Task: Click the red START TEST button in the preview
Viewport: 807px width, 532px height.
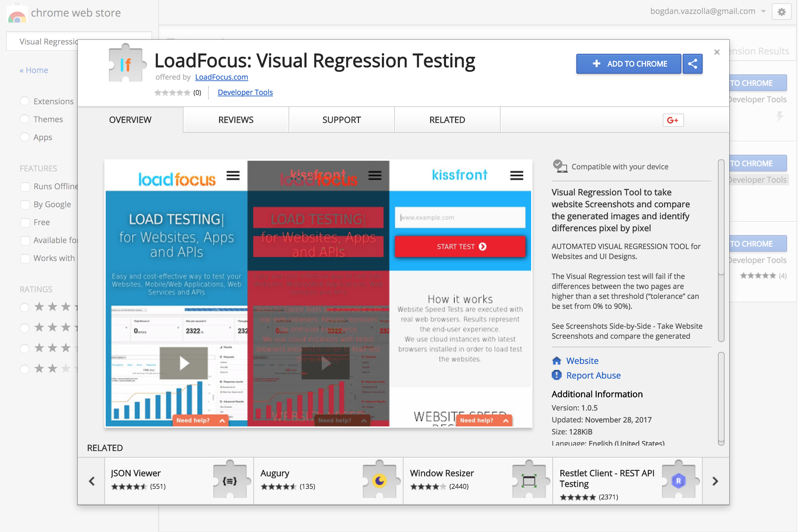Action: [460, 247]
